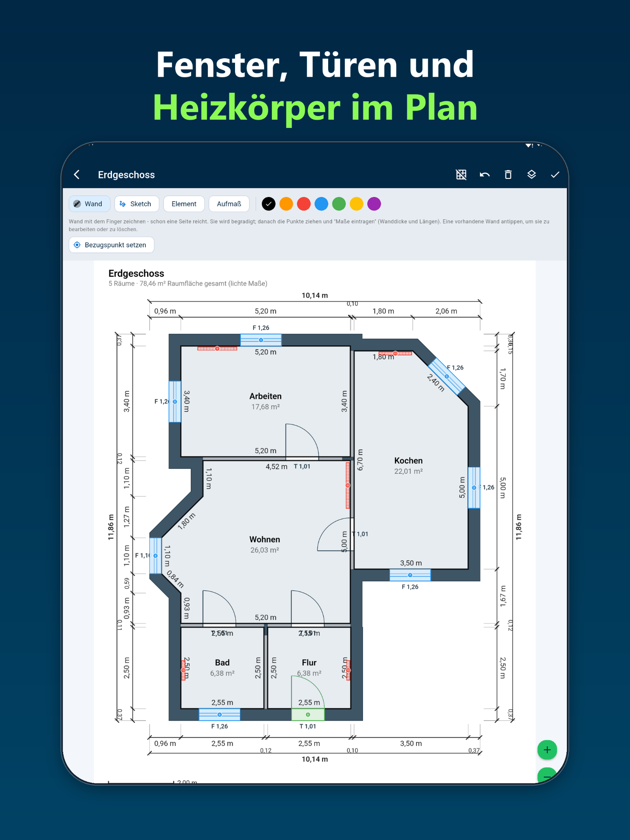630x840 pixels.
Task: Select the Kochen right-wall window marker
Action: (x=474, y=488)
